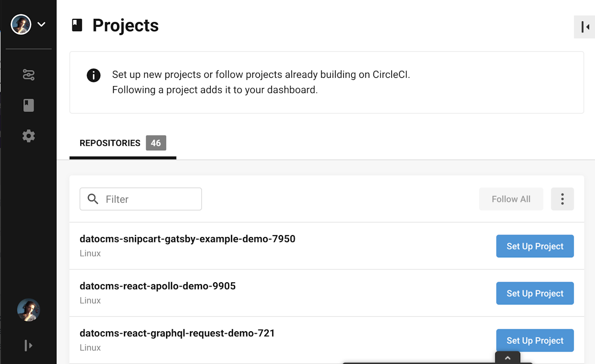595x364 pixels.
Task: Set up the datocms-react-graphql-request-demo-721 project
Action: click(535, 340)
